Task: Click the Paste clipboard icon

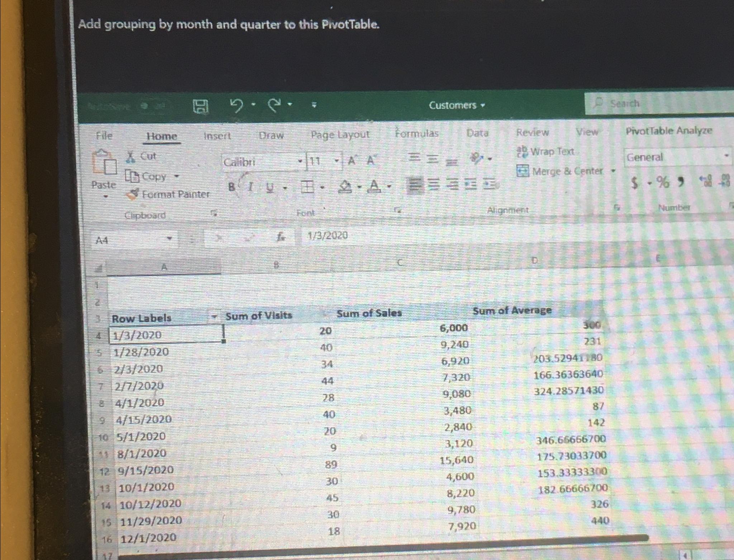Action: (104, 164)
